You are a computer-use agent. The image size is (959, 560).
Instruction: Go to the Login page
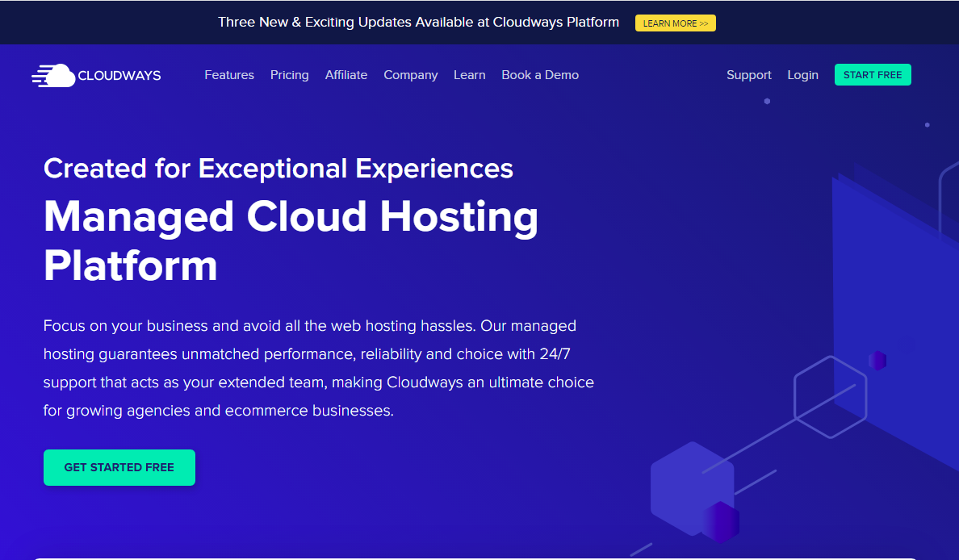(802, 74)
